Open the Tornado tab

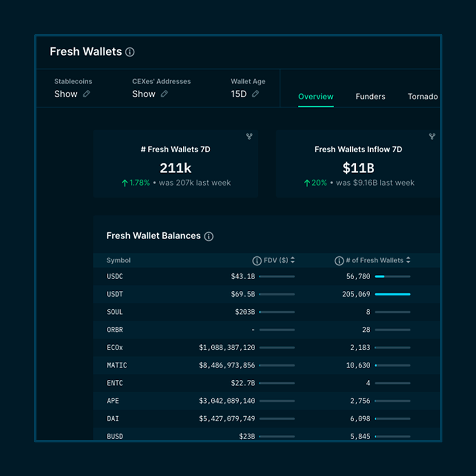423,97
